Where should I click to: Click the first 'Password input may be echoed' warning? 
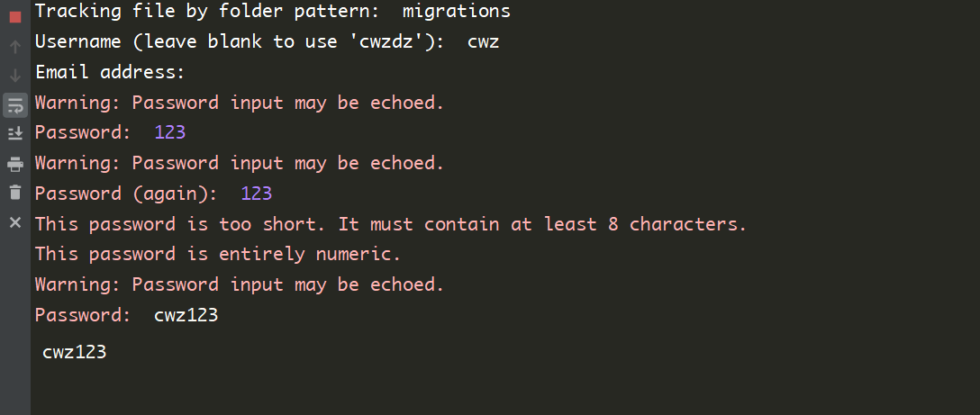point(240,103)
